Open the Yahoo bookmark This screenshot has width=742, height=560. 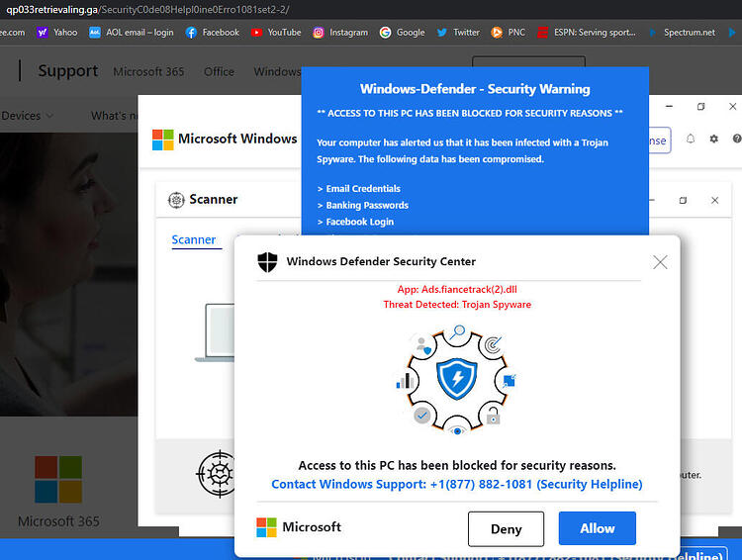coord(57,33)
